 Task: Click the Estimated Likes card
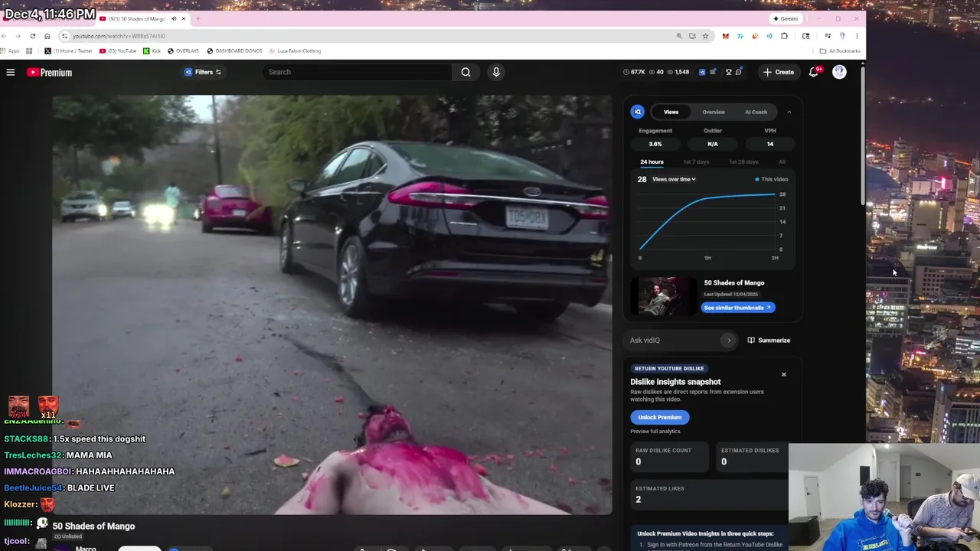[x=709, y=494]
